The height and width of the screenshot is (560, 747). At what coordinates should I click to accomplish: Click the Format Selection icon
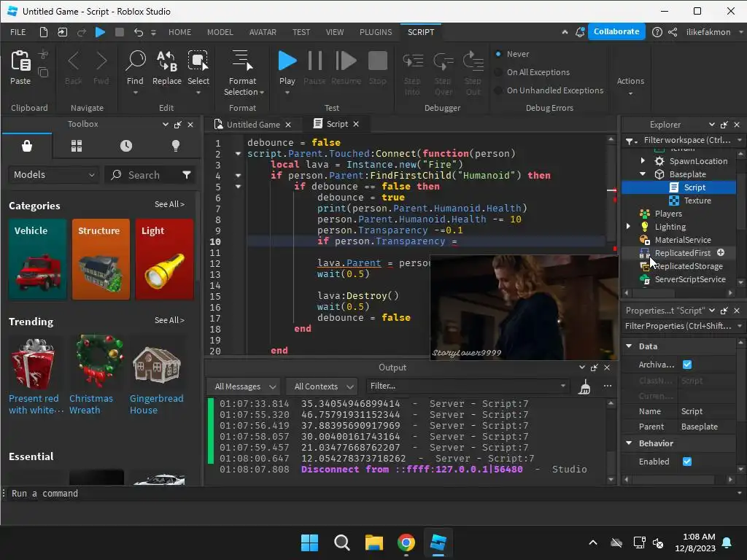click(242, 61)
